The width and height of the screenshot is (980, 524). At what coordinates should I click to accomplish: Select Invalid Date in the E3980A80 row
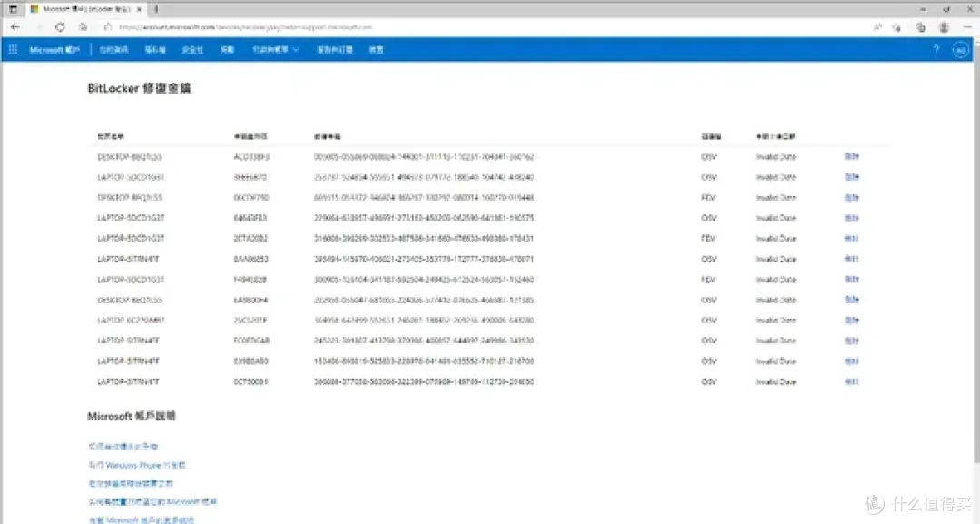click(x=776, y=361)
